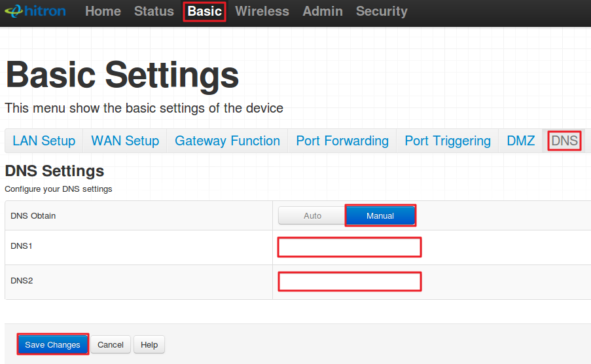
Task: Switch to the WAN Setup tab
Action: click(125, 141)
